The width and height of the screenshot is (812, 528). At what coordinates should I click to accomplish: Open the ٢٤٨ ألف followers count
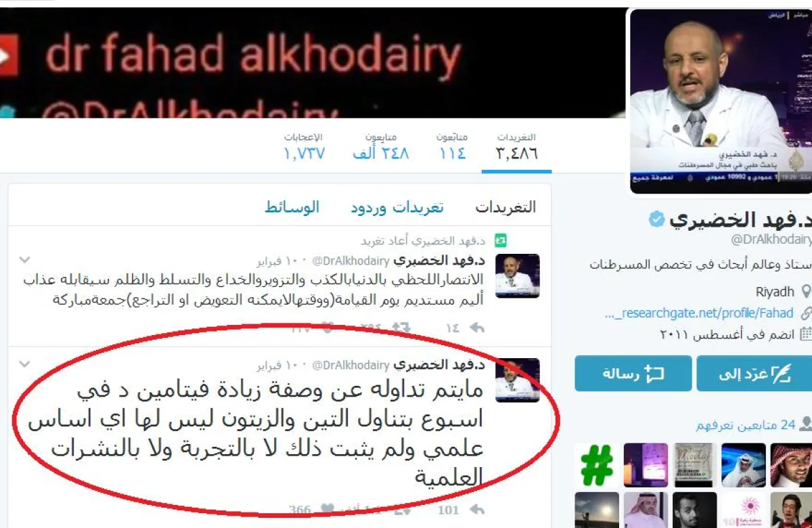[381, 146]
